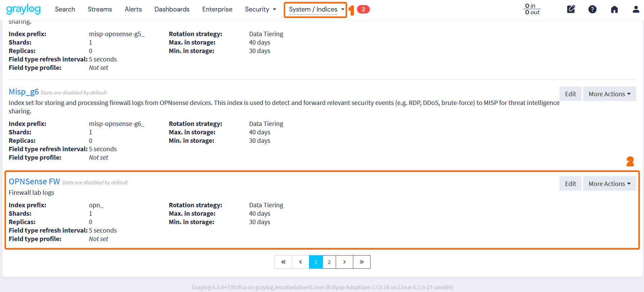Image resolution: width=644 pixels, height=292 pixels.
Task: Click Data Tiering value under Misp_g6
Action: [x=266, y=124]
